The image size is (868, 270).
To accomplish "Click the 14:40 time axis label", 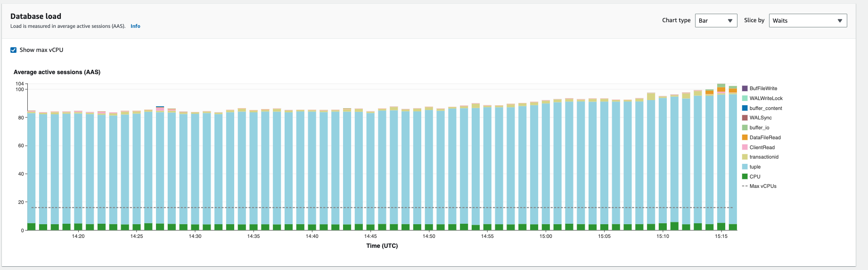I will tap(312, 236).
